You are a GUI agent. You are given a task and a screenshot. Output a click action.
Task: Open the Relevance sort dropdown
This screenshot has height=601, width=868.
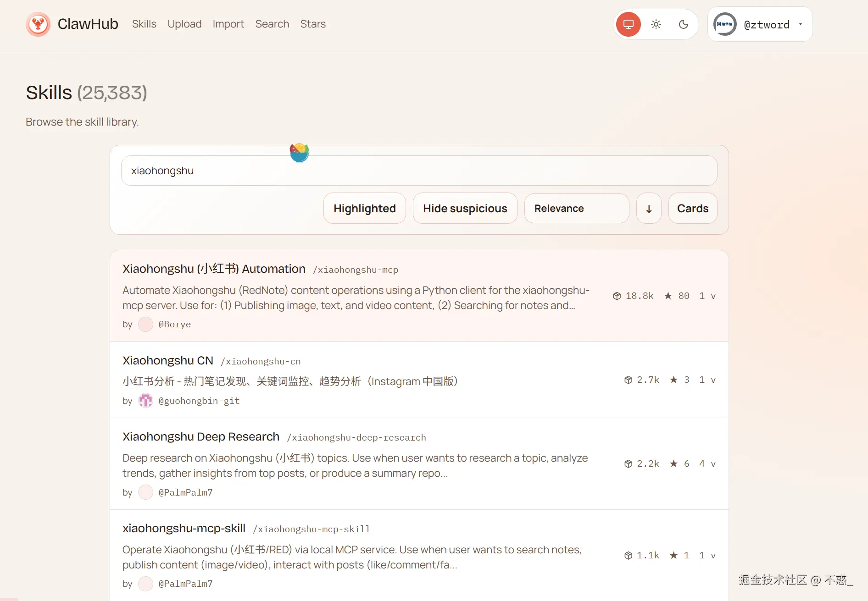point(577,208)
